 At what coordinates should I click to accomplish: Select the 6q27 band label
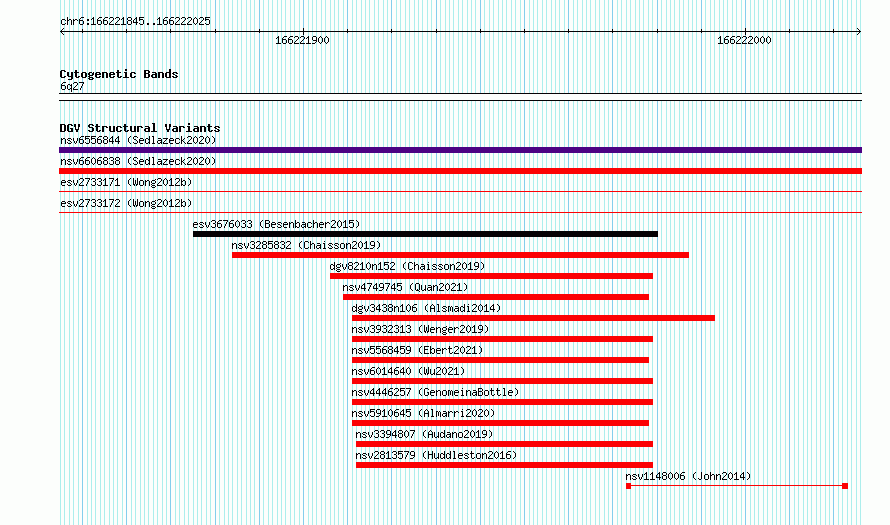click(x=72, y=86)
